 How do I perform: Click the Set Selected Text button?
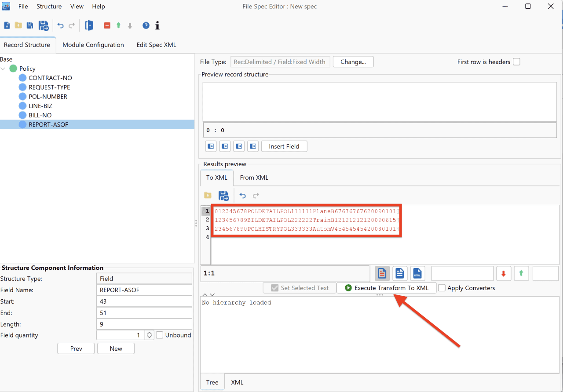click(x=300, y=288)
